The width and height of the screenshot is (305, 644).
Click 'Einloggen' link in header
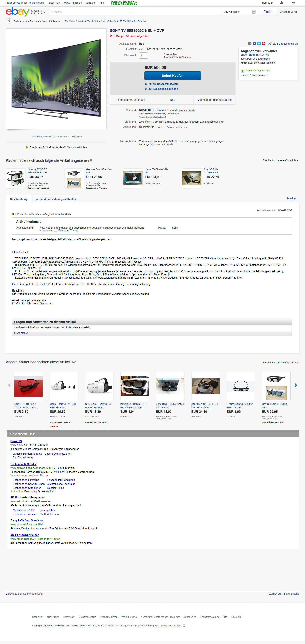tap(17, 3)
